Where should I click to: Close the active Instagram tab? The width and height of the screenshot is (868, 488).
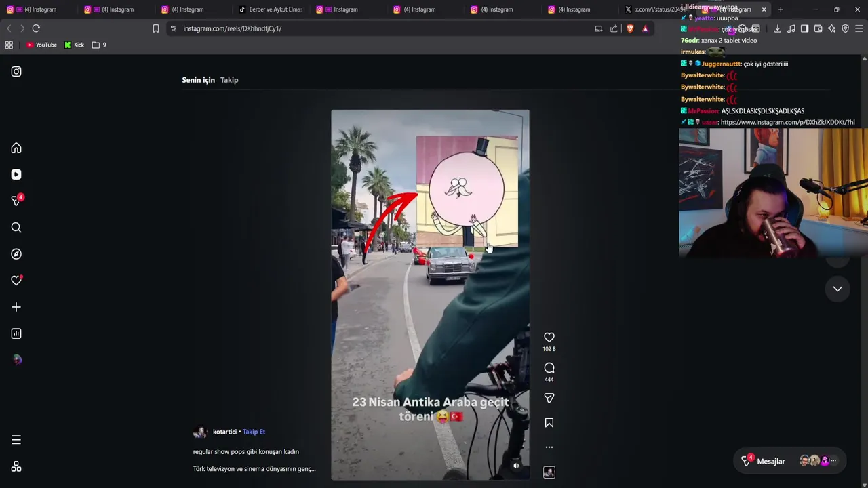pos(764,9)
